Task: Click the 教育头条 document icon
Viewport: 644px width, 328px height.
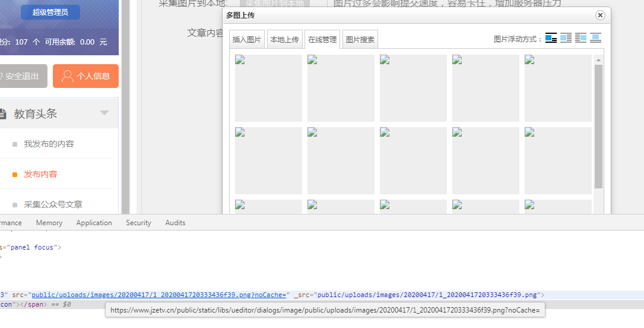Action: (2, 113)
